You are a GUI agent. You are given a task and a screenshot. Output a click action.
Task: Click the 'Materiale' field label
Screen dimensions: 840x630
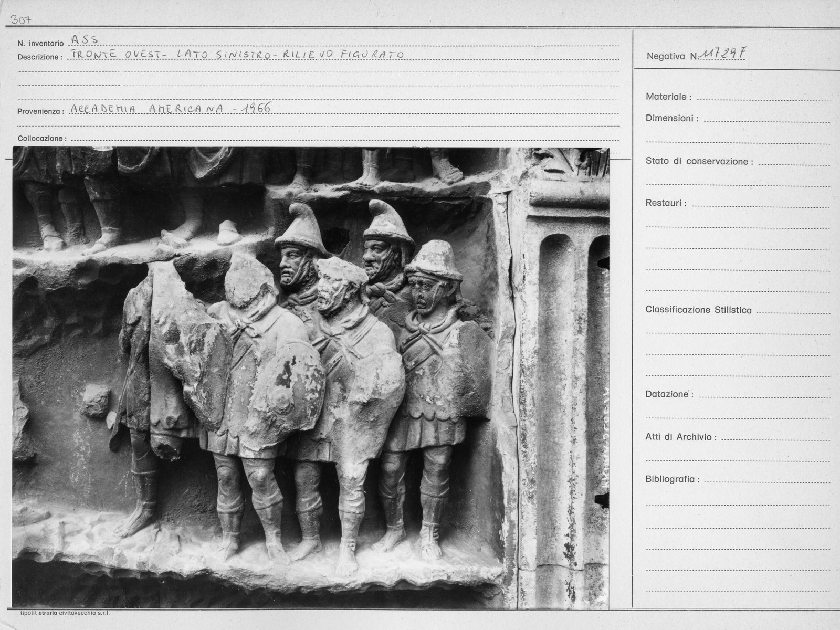(668, 97)
